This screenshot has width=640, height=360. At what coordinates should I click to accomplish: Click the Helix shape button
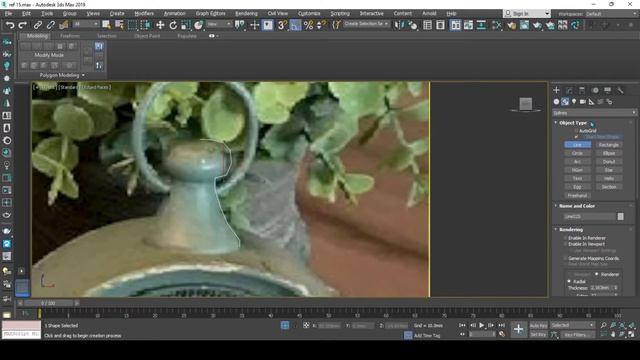point(609,178)
